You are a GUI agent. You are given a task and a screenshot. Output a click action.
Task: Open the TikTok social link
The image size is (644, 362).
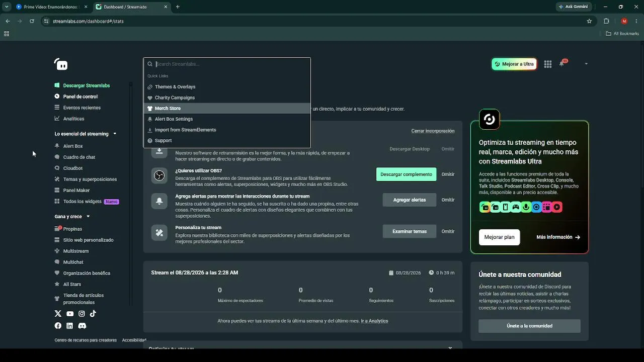pyautogui.click(x=93, y=314)
